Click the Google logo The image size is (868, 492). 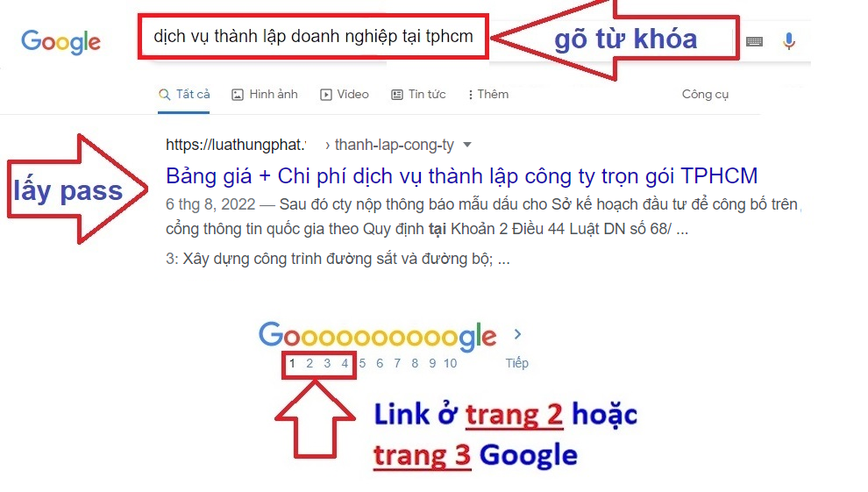click(x=60, y=42)
